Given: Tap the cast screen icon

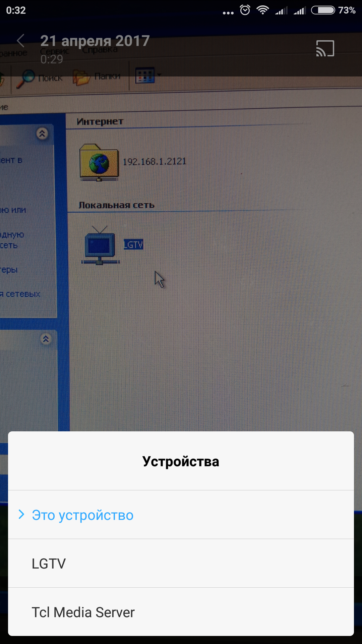Looking at the screenshot, I should click(325, 49).
